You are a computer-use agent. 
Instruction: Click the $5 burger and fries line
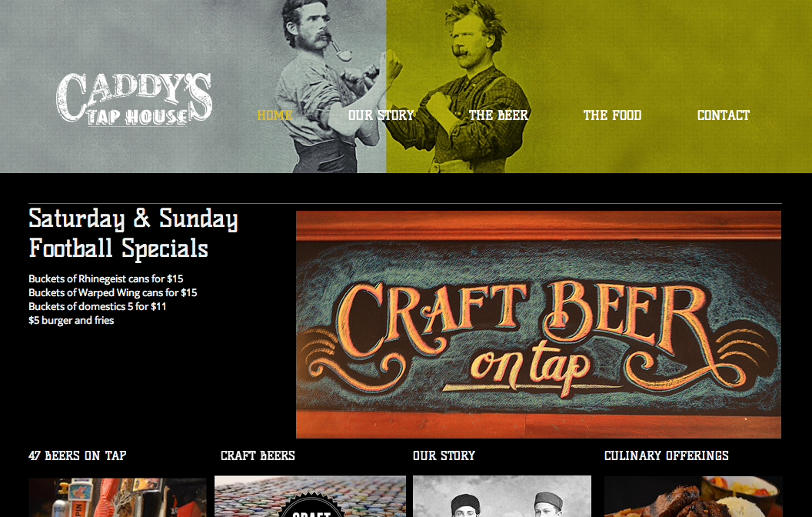click(71, 321)
